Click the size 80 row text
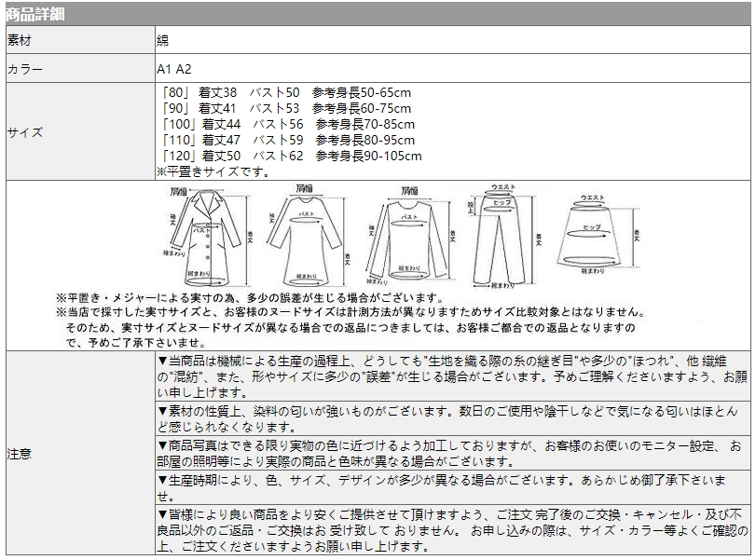The width and height of the screenshot is (756, 560). click(x=283, y=93)
